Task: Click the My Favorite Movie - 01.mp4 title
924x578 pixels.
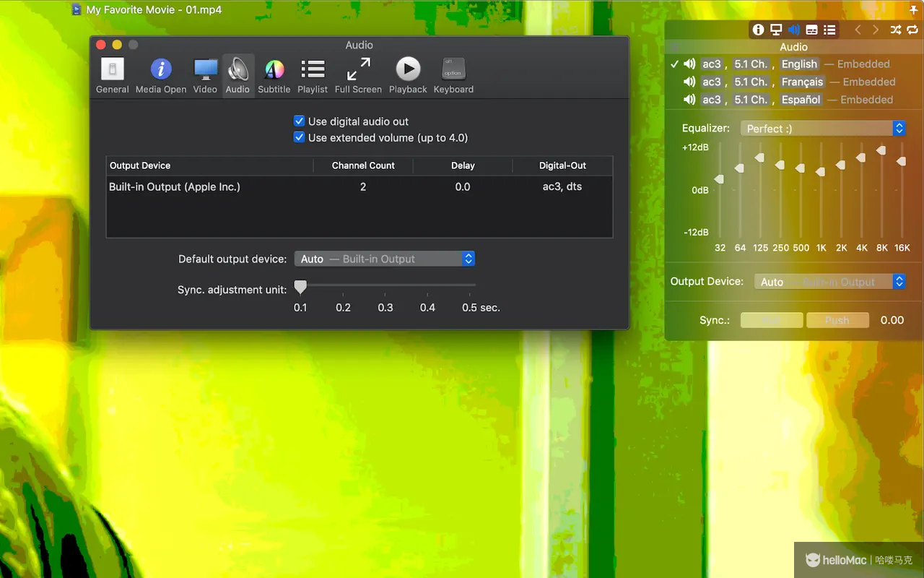Action: coord(154,10)
